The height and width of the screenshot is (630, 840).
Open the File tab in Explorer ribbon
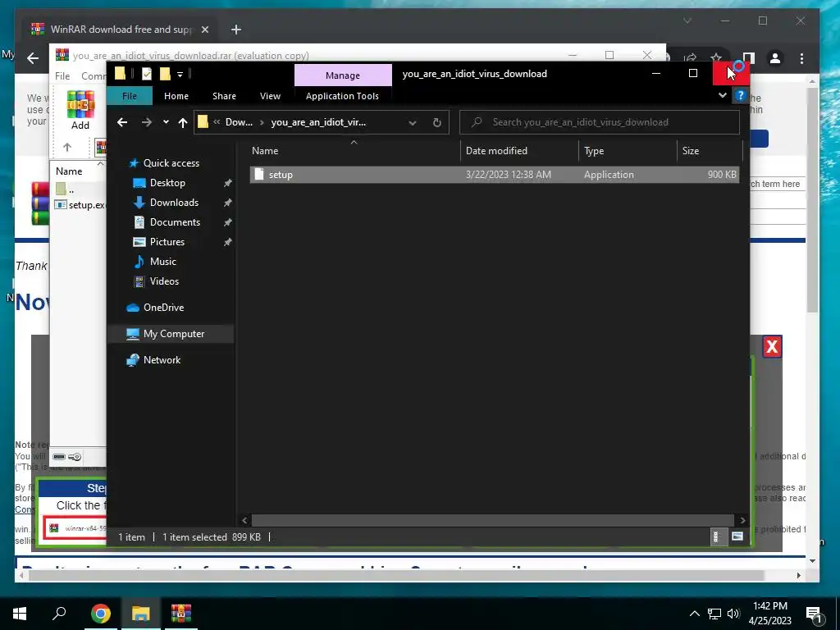tap(130, 96)
